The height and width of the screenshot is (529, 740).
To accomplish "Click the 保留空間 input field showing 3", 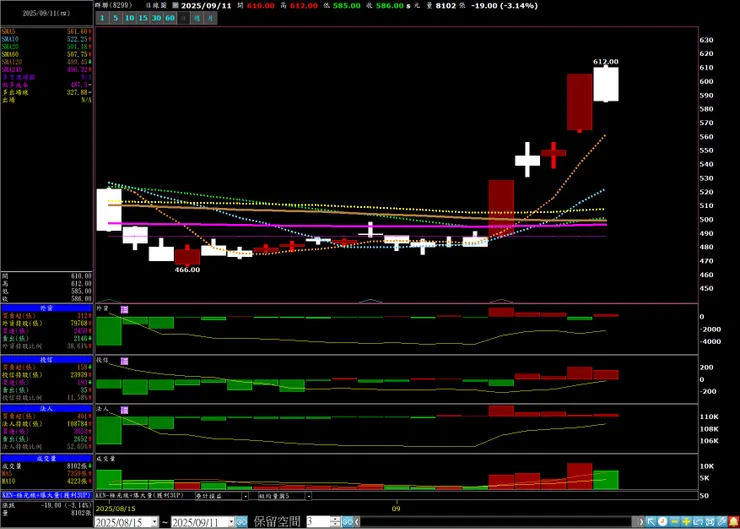I will [319, 522].
